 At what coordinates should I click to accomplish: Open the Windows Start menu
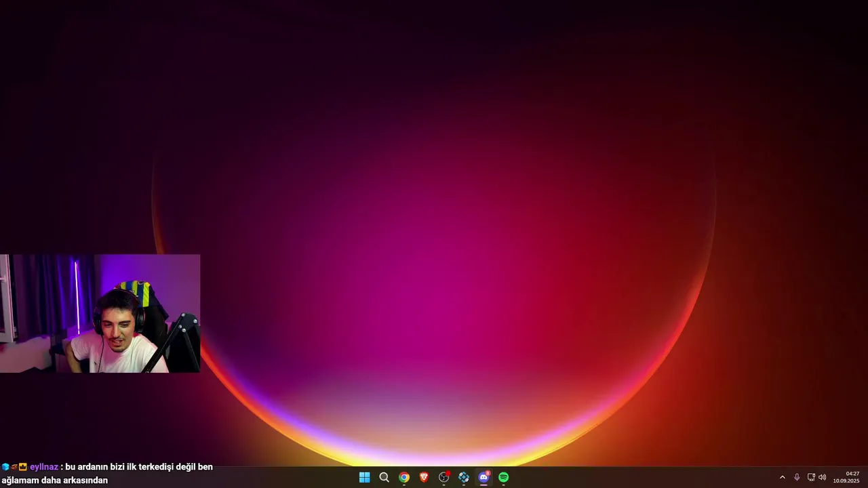click(x=364, y=477)
